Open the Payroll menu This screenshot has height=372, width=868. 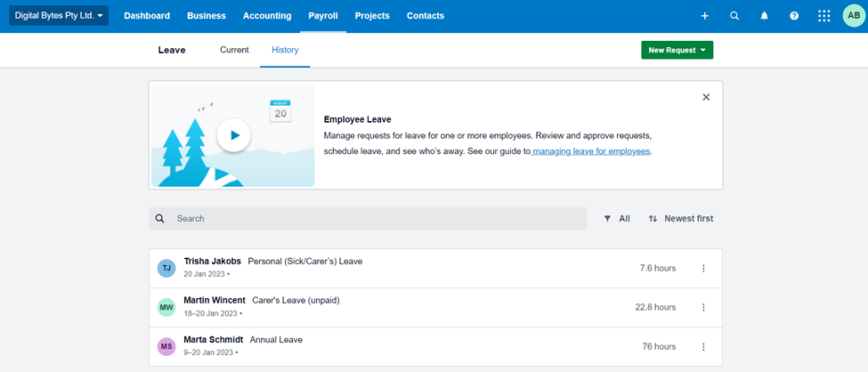click(x=323, y=16)
